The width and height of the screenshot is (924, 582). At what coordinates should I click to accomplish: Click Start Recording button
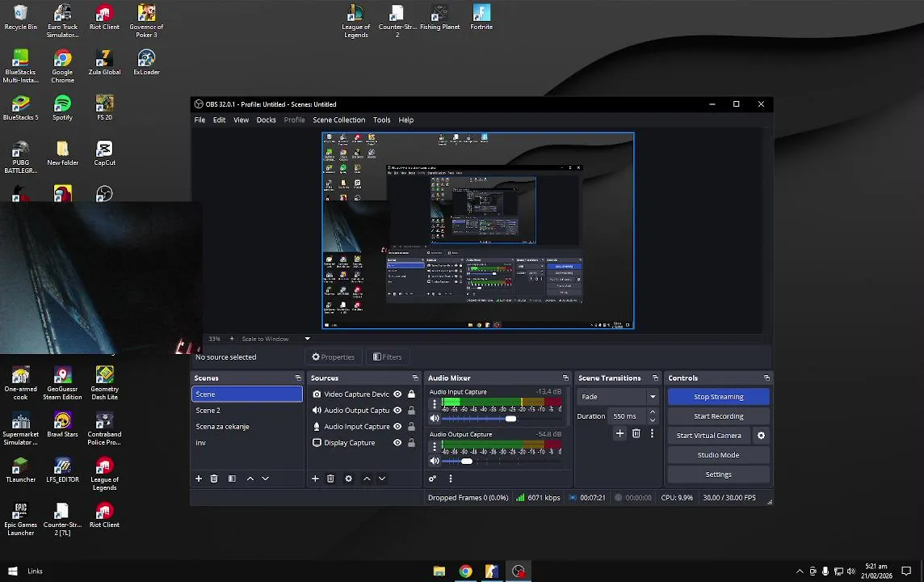coord(718,416)
